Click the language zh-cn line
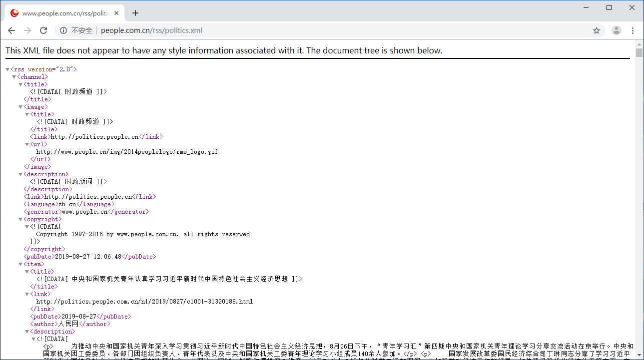 (x=69, y=204)
